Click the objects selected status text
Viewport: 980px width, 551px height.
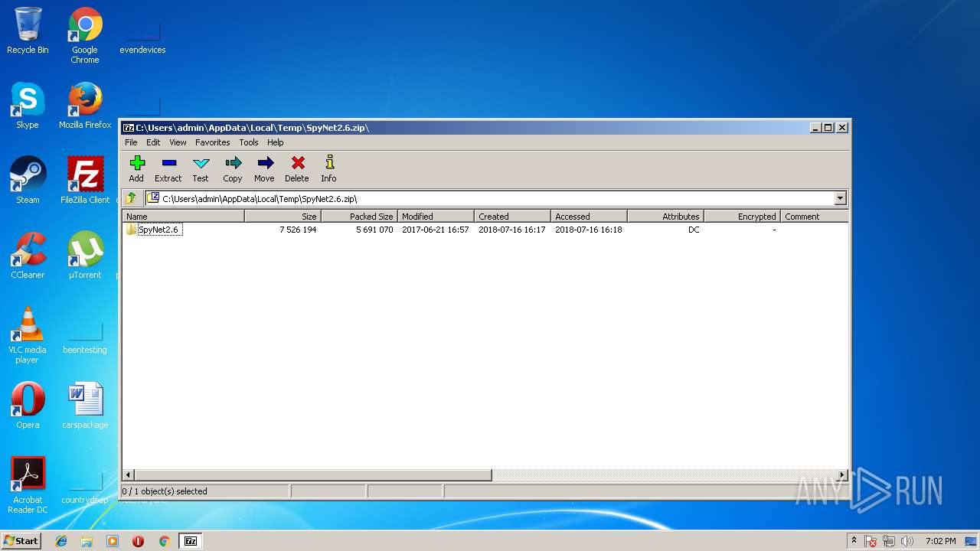(165, 491)
